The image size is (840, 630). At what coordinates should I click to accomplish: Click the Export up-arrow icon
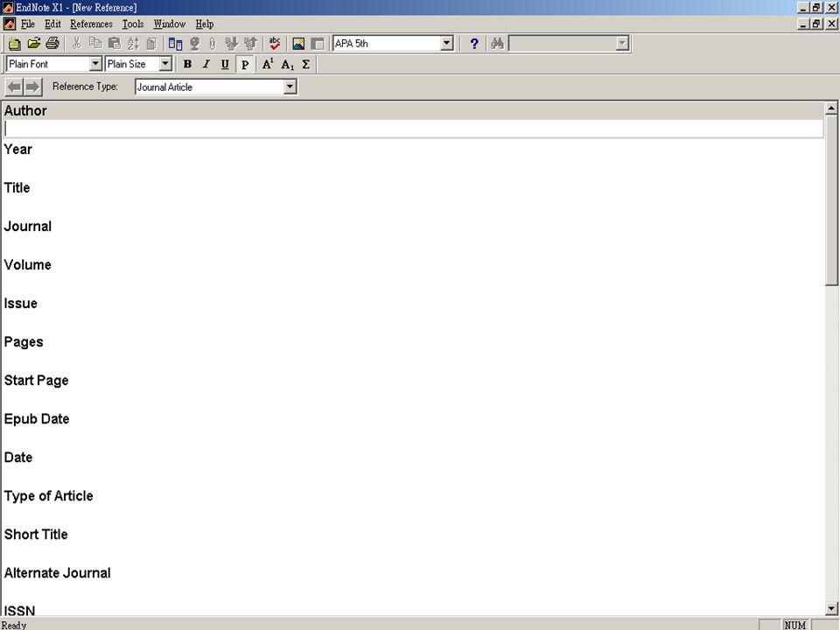tap(250, 44)
